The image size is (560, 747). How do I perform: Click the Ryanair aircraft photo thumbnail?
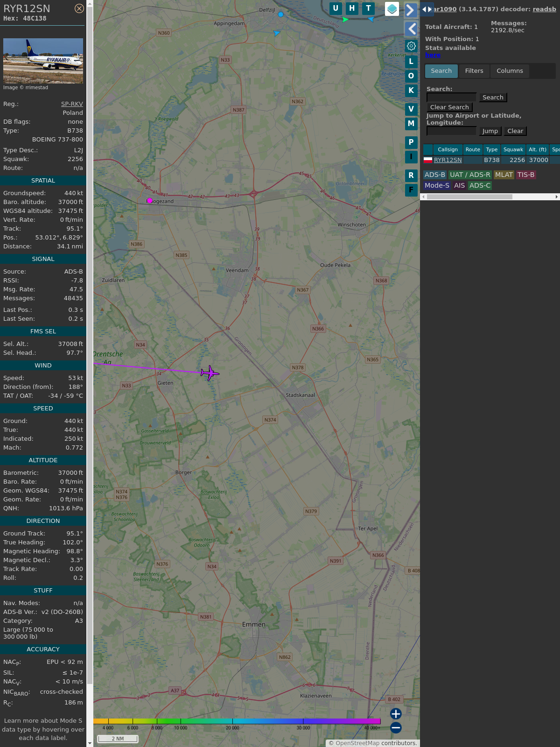[x=43, y=61]
